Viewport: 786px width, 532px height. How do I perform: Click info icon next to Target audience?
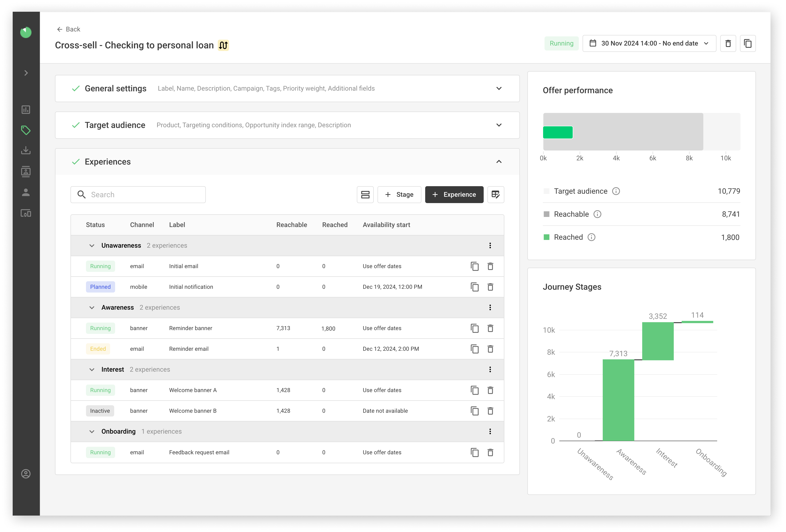(x=616, y=191)
